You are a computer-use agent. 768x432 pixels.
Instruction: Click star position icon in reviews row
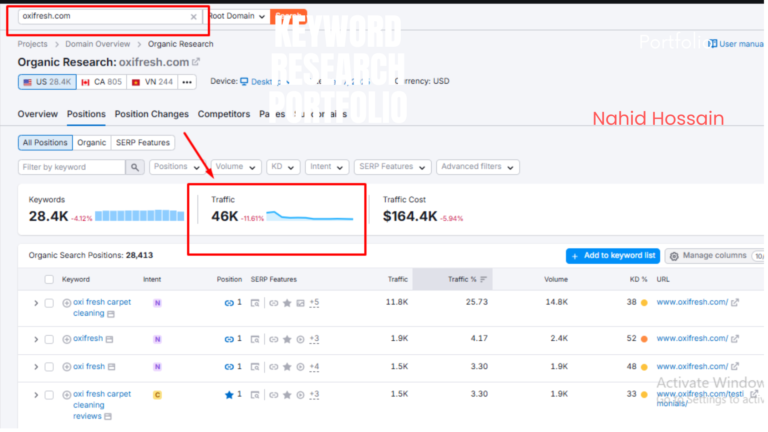(x=229, y=395)
